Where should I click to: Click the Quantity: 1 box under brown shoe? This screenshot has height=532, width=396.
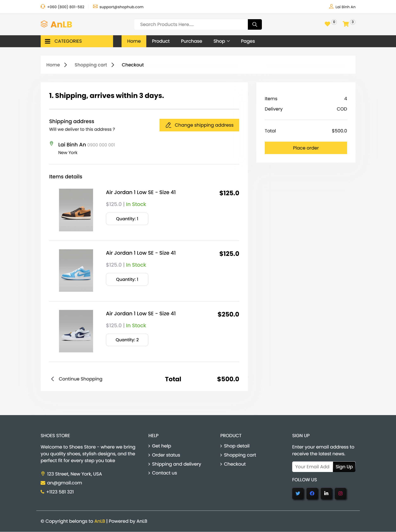[127, 219]
